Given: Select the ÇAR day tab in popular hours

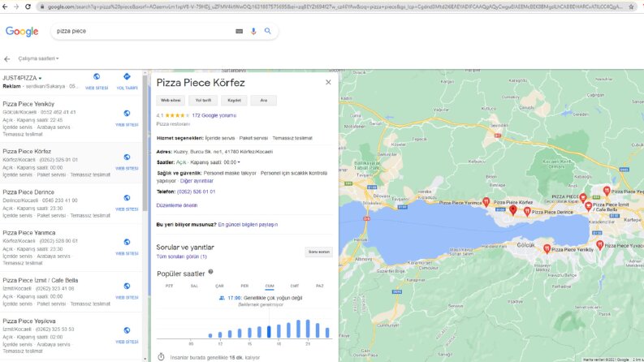Looking at the screenshot, I should coord(219,286).
